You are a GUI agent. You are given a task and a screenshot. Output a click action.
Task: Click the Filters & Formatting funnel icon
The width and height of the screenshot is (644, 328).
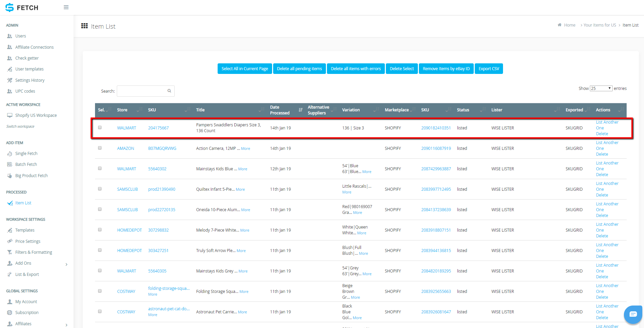[x=10, y=252]
